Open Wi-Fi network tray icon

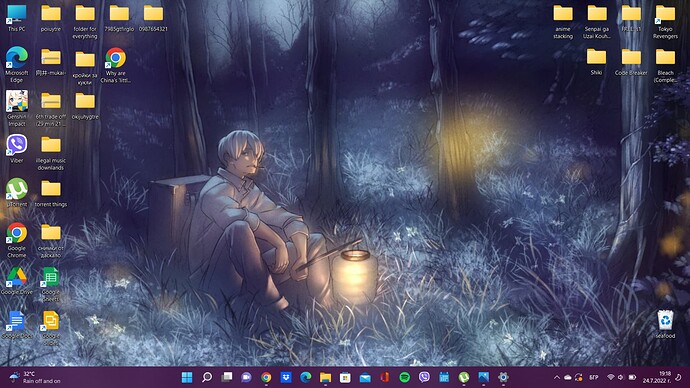(x=610, y=377)
